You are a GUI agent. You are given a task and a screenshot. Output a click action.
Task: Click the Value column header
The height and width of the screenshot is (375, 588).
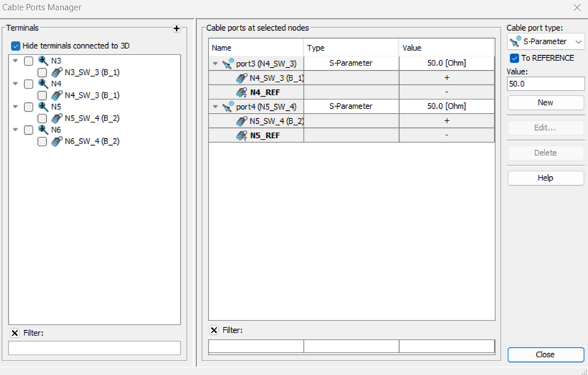(445, 48)
